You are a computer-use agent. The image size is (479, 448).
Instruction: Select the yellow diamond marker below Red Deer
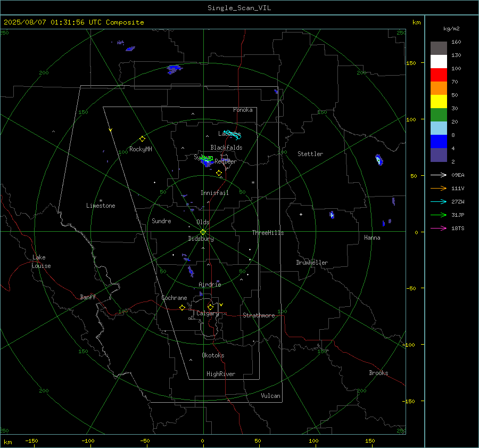coord(219,173)
